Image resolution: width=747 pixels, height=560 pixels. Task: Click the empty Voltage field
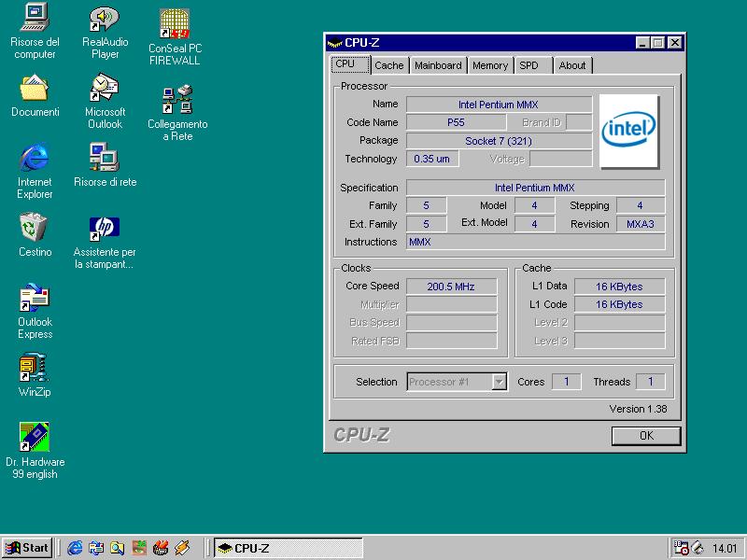[x=561, y=159]
